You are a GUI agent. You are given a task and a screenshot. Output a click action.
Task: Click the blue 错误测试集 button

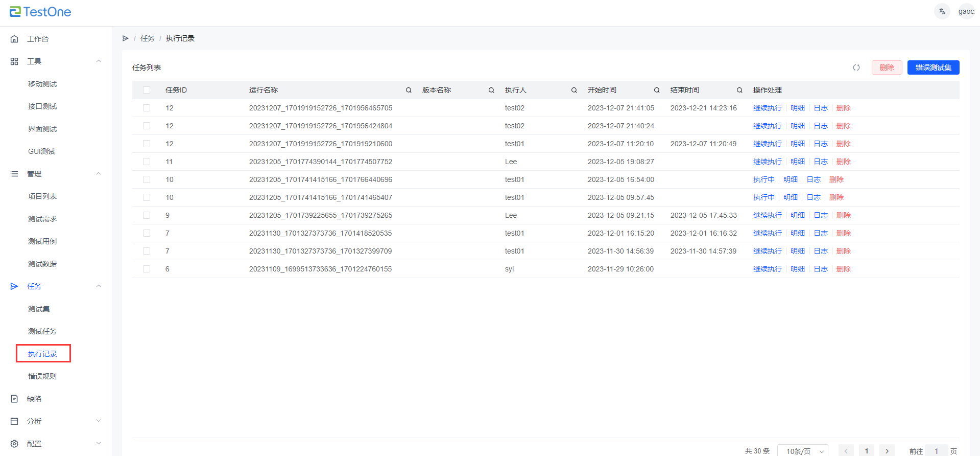pyautogui.click(x=933, y=67)
